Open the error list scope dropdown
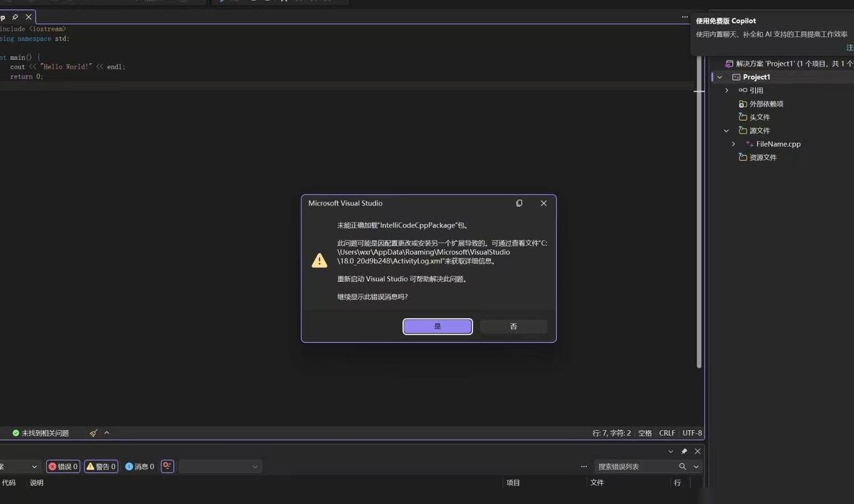Viewport: 854px width, 504px height. [20, 466]
